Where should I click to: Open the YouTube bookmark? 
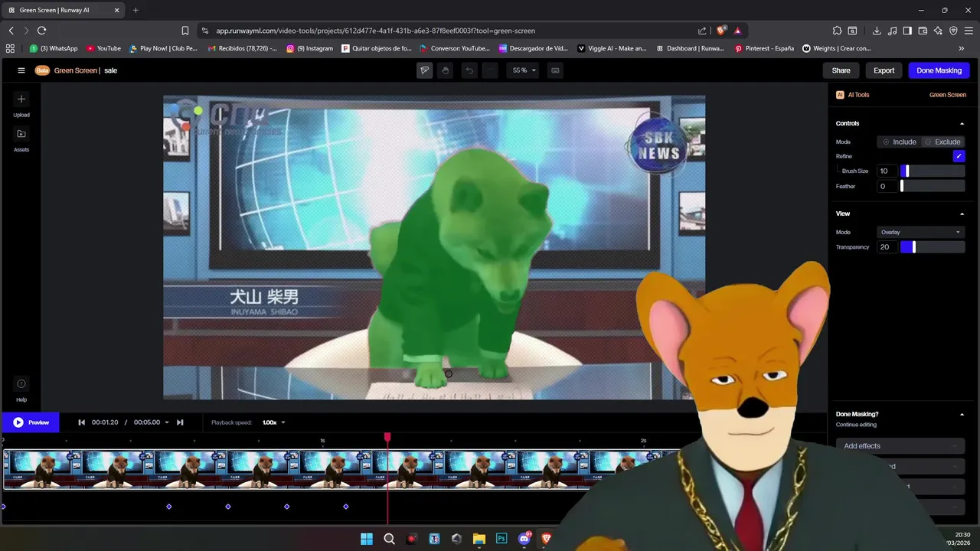[103, 48]
